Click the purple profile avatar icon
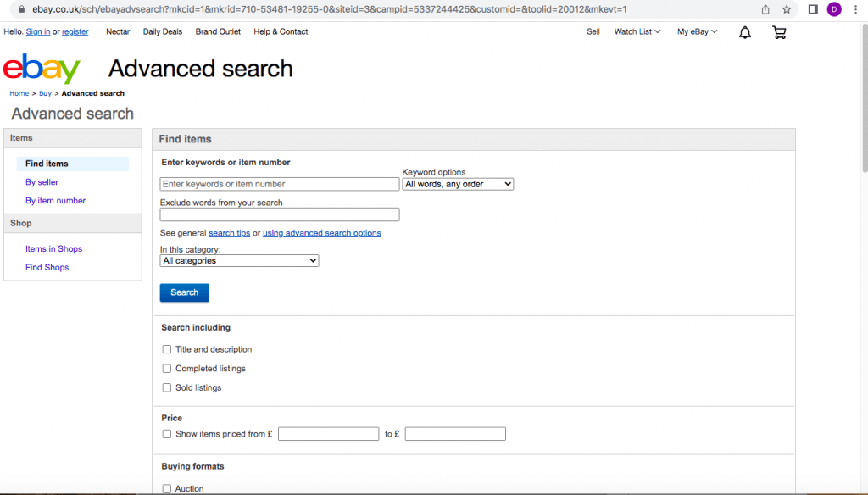The width and height of the screenshot is (868, 495). click(834, 9)
